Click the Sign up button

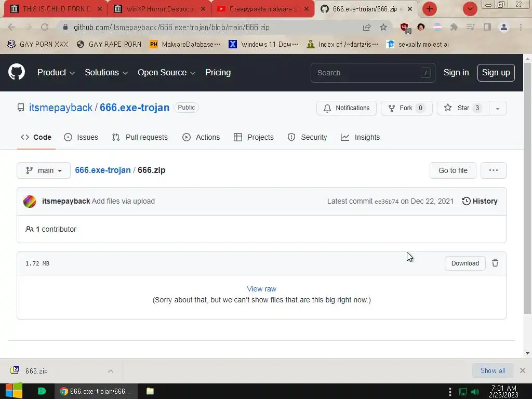click(x=496, y=73)
